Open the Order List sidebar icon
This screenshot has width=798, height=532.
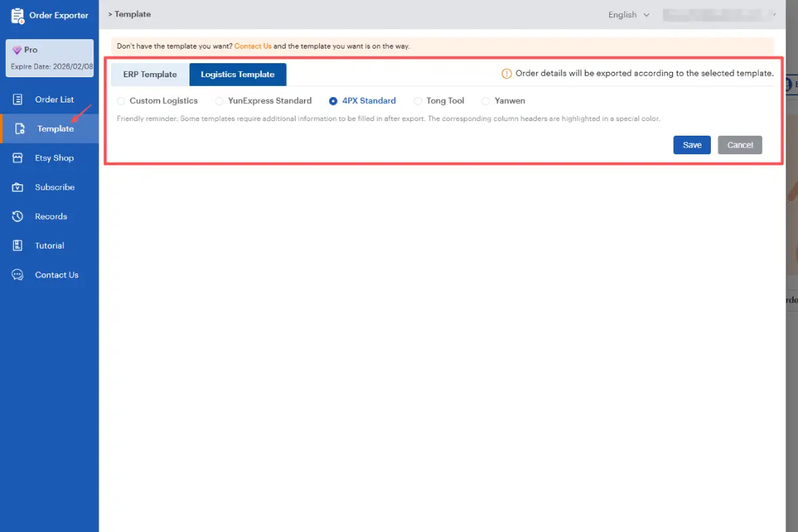tap(16, 99)
